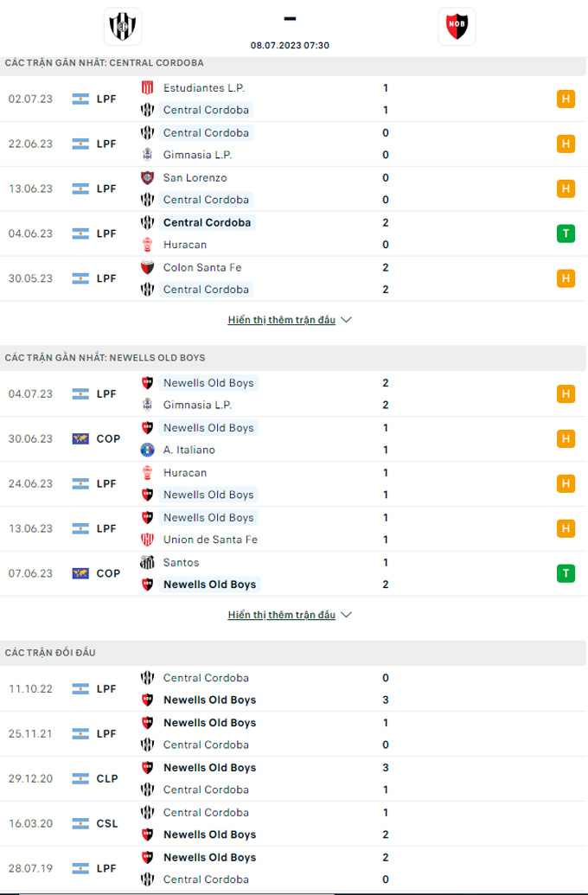The width and height of the screenshot is (588, 895).
Task: Open the Newell's Old Boys crest in the header
Action: (457, 26)
